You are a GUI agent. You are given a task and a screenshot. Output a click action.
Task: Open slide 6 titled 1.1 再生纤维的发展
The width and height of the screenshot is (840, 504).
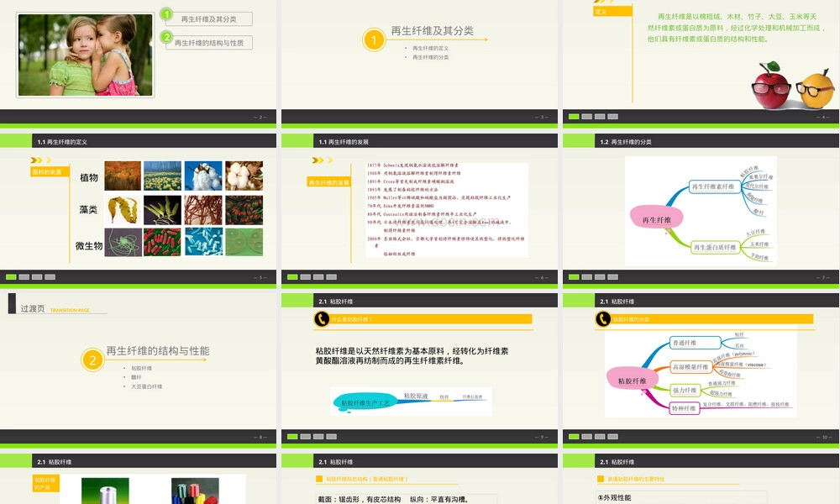419,209
